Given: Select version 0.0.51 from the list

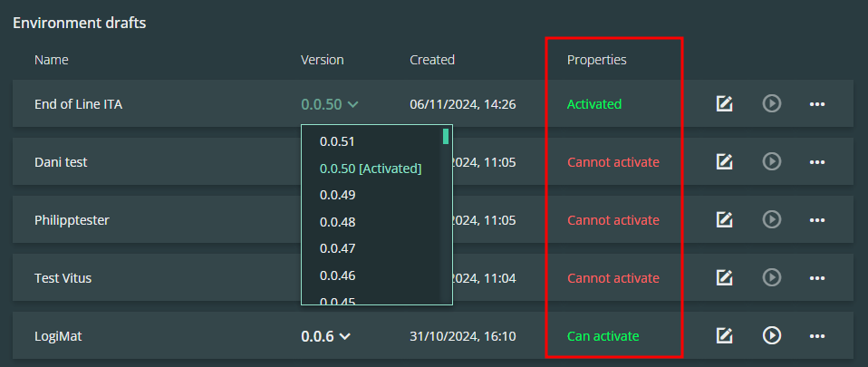Looking at the screenshot, I should click(337, 141).
